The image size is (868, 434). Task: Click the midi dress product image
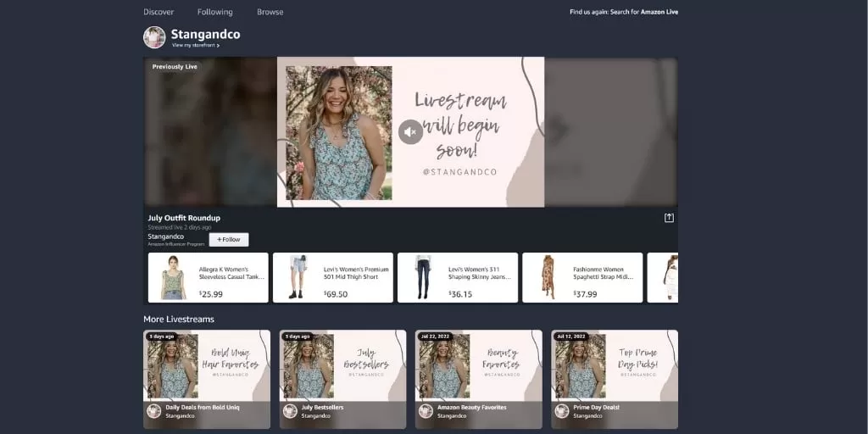coord(548,277)
